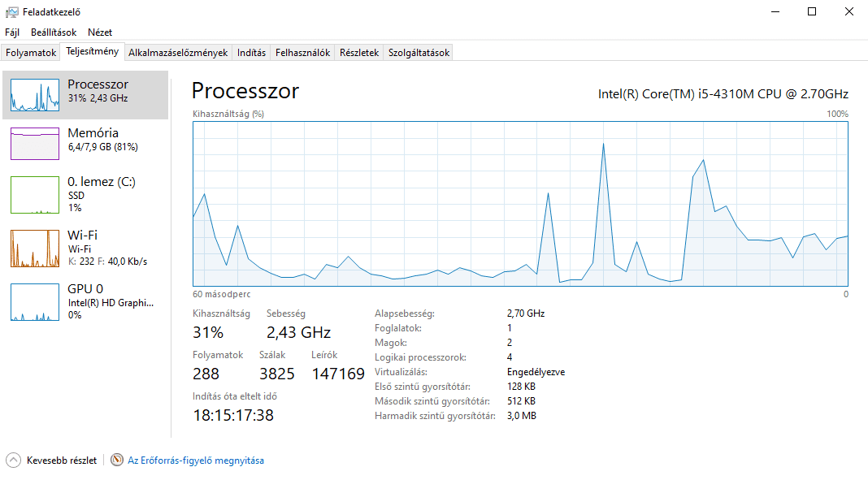Click the Feladatkezelő title bar app icon
This screenshot has height=480, width=868.
coord(11,12)
